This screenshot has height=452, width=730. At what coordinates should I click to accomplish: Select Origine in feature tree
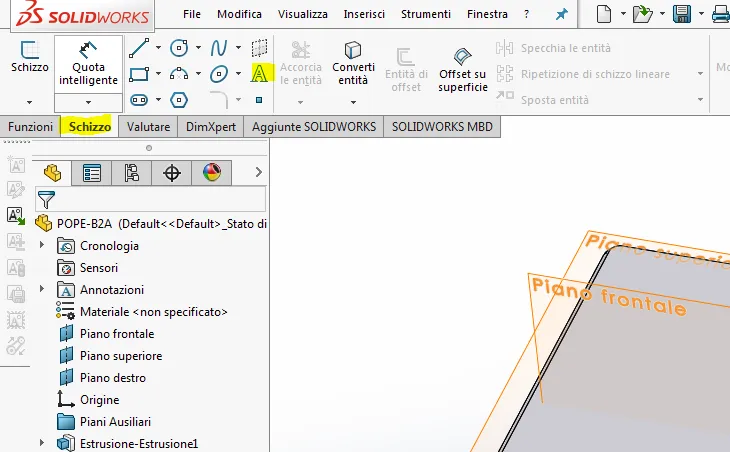pos(88,399)
